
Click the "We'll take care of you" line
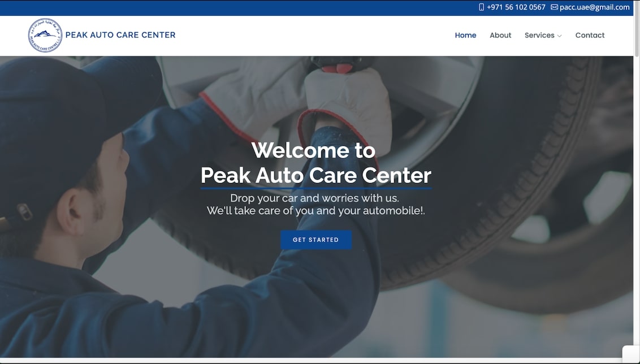[x=316, y=211]
